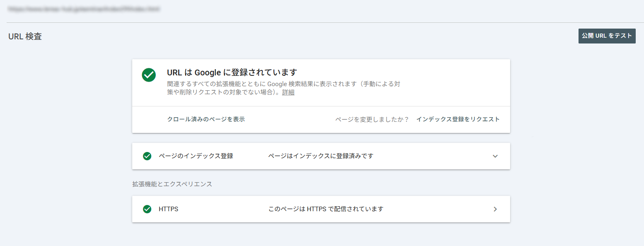644x246 pixels.
Task: Select the ページのインデックス登録 label
Action: [196, 156]
